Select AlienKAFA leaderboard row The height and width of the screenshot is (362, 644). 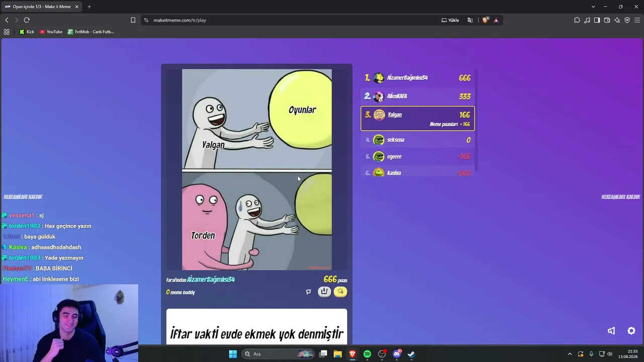coord(418,96)
